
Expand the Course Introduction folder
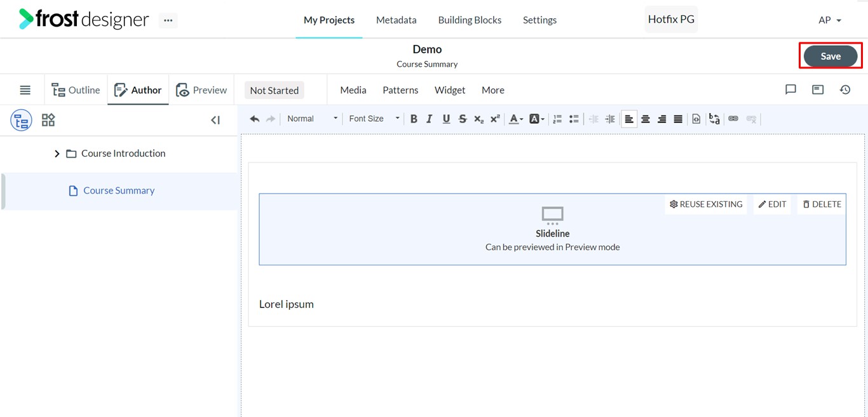click(57, 154)
